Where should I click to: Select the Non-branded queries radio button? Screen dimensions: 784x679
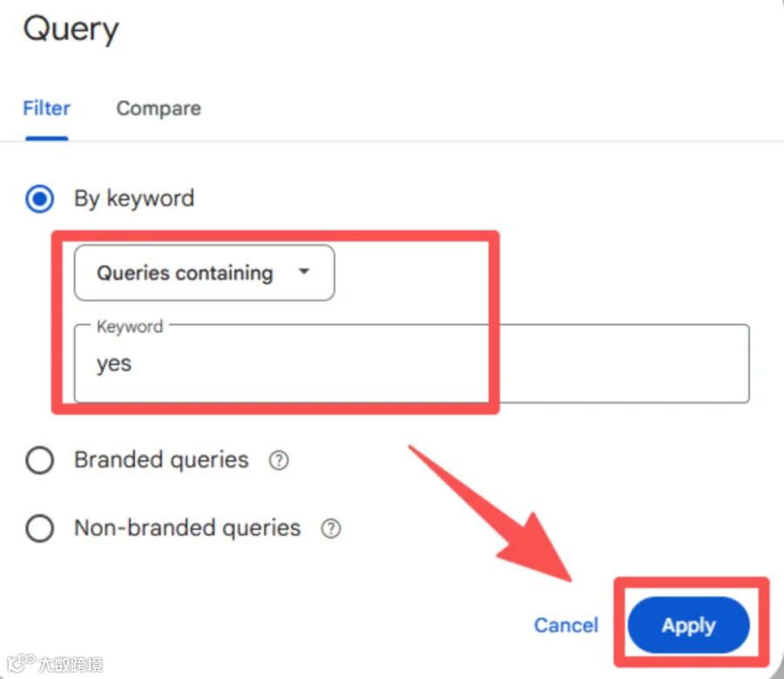40,528
